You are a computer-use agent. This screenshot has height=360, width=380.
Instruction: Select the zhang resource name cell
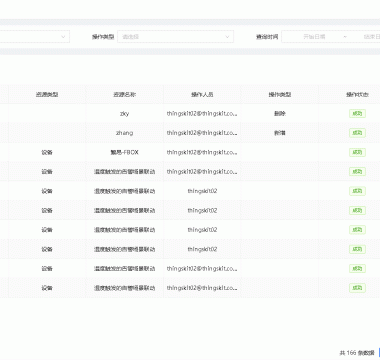(125, 133)
